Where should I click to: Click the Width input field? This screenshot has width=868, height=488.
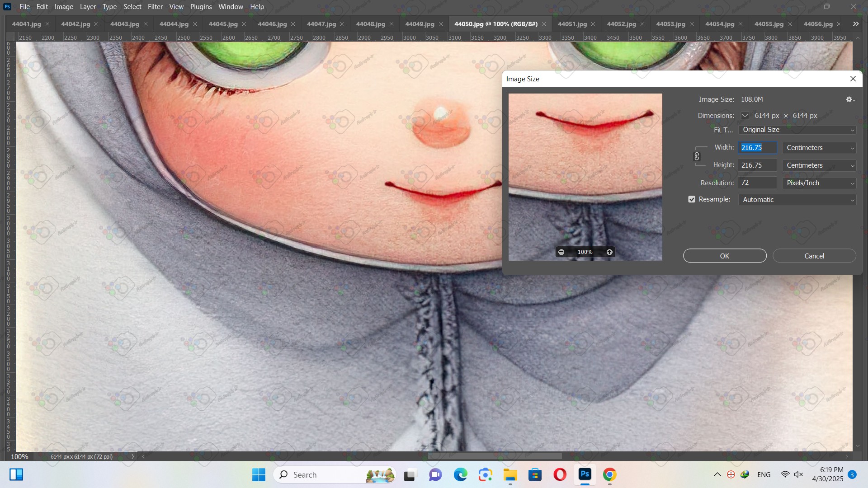757,148
